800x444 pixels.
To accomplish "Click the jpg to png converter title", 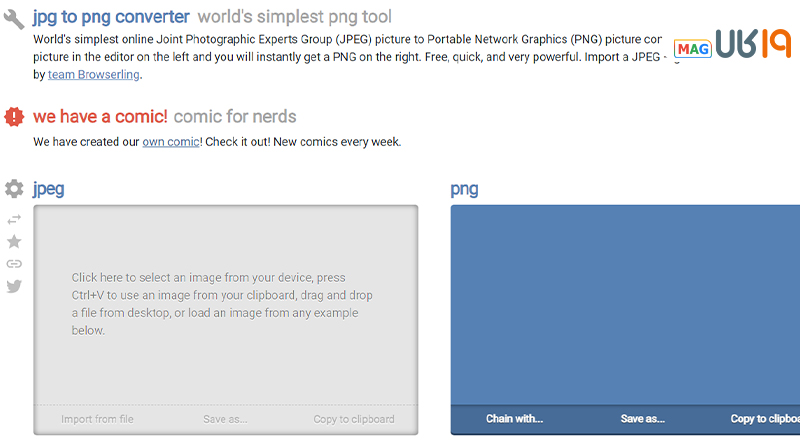I will [x=111, y=17].
